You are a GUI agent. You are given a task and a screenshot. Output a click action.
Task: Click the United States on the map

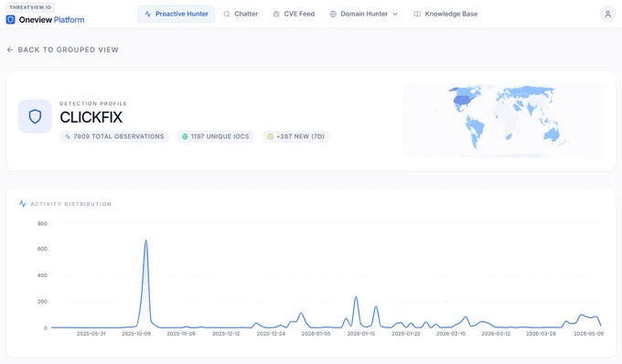coord(462,100)
